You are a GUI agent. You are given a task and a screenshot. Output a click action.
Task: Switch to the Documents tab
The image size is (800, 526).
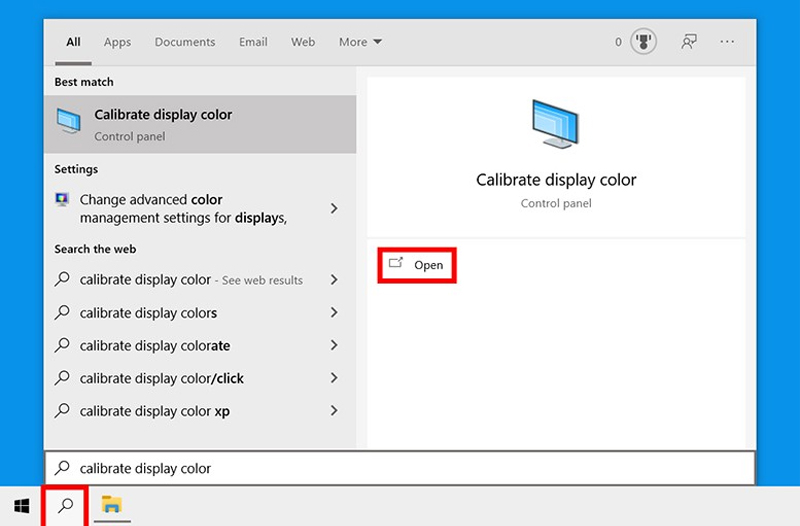(x=185, y=42)
